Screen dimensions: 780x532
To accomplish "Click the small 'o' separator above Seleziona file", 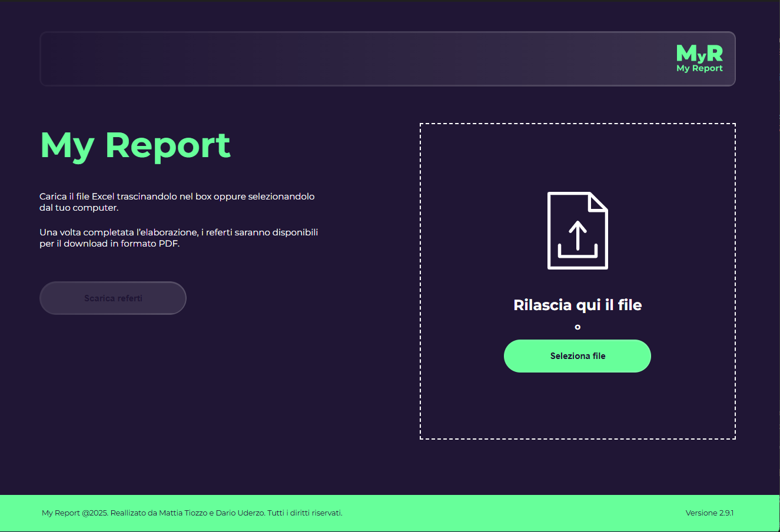I will (x=577, y=327).
